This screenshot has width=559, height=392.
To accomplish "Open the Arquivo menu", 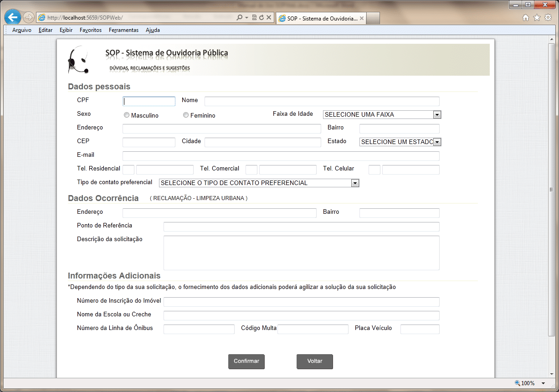I will (21, 30).
